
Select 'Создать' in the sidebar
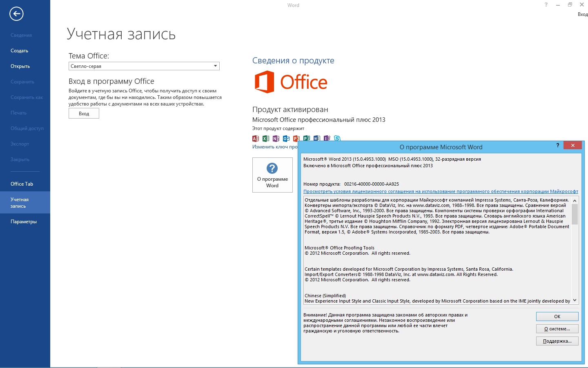[20, 51]
